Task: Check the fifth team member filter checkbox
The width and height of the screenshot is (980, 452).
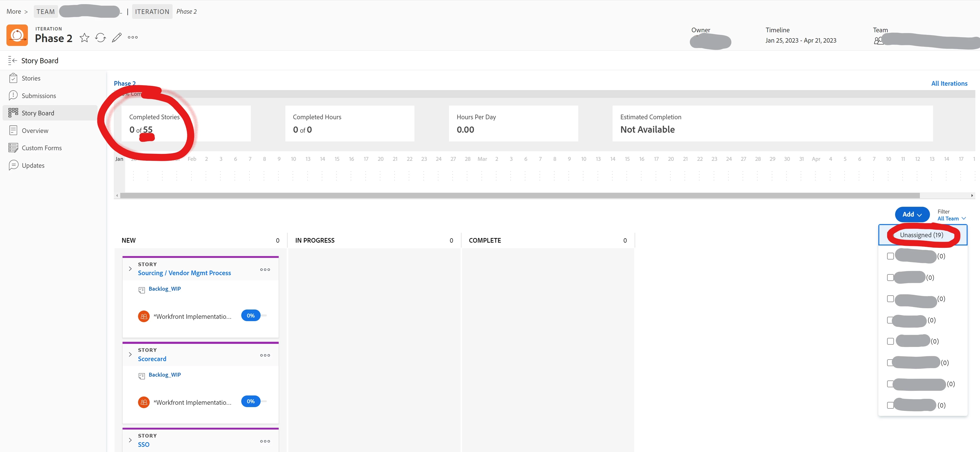Action: click(x=890, y=341)
